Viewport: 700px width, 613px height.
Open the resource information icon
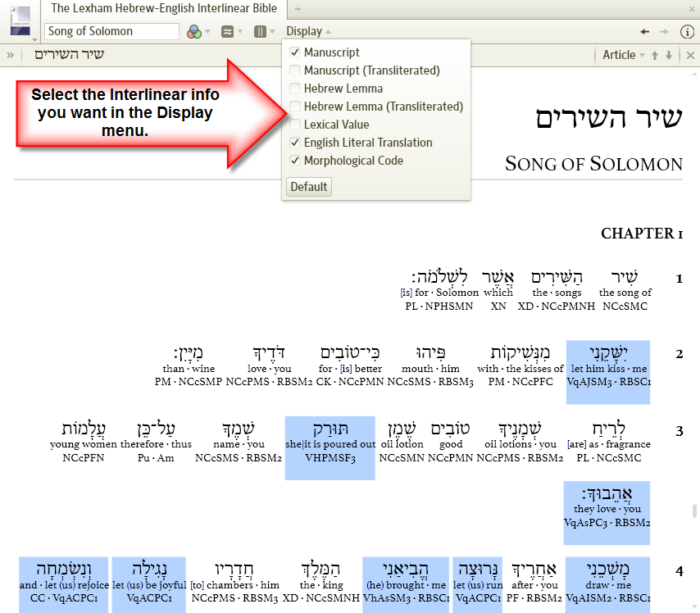coord(687,32)
